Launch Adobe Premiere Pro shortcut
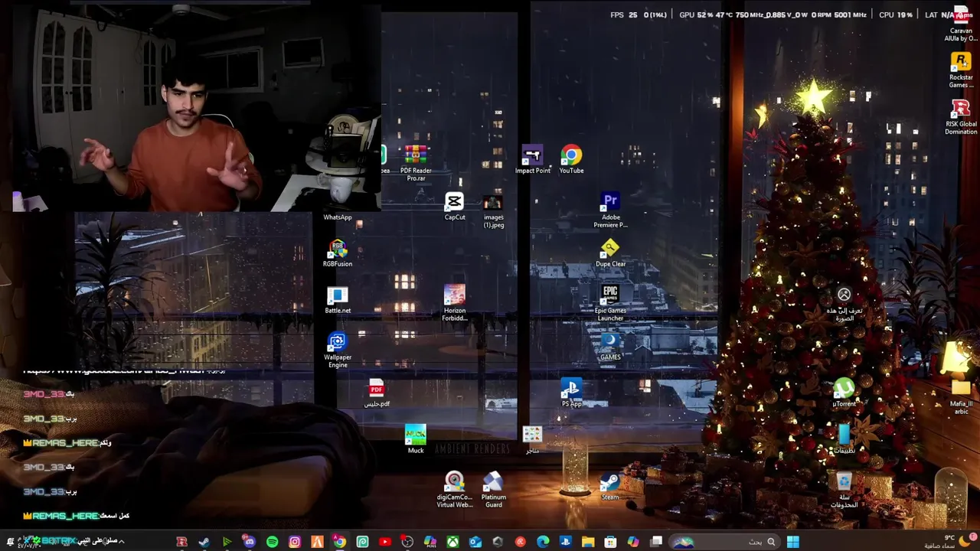Viewport: 980px width, 551px height. coord(610,210)
